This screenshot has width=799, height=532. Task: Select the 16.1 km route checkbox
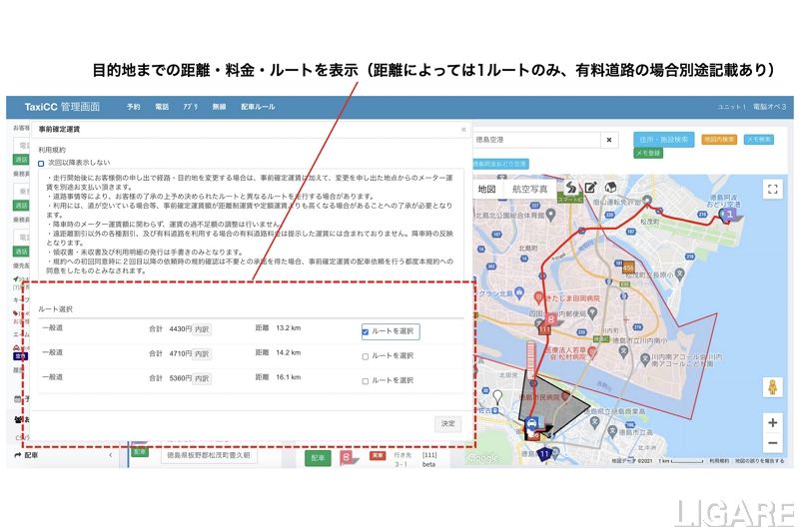(366, 380)
